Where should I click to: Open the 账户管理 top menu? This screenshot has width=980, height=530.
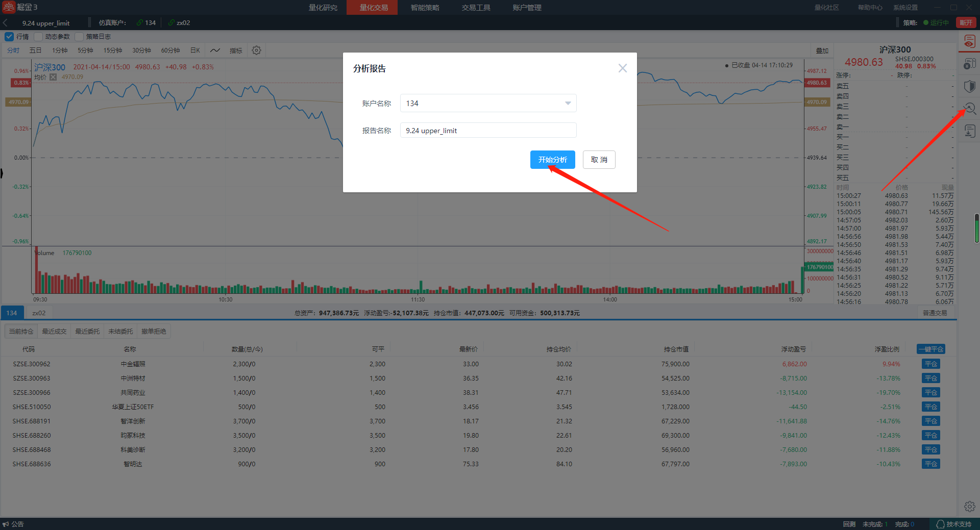[527, 8]
